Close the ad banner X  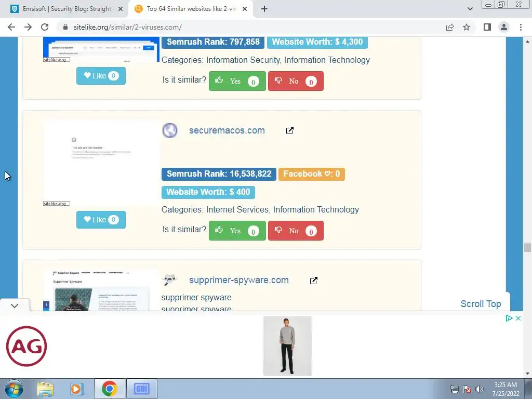(518, 318)
